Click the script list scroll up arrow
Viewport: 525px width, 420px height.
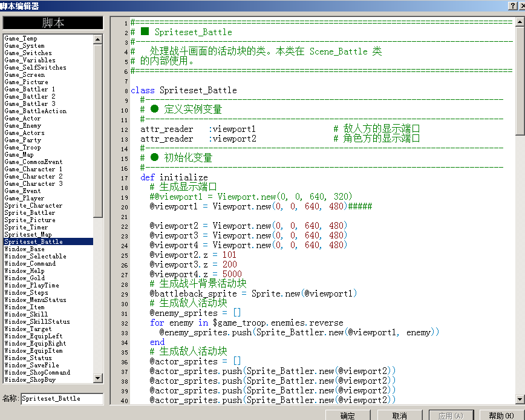(98, 39)
